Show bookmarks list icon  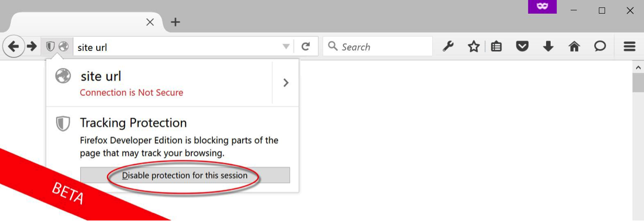tap(496, 46)
